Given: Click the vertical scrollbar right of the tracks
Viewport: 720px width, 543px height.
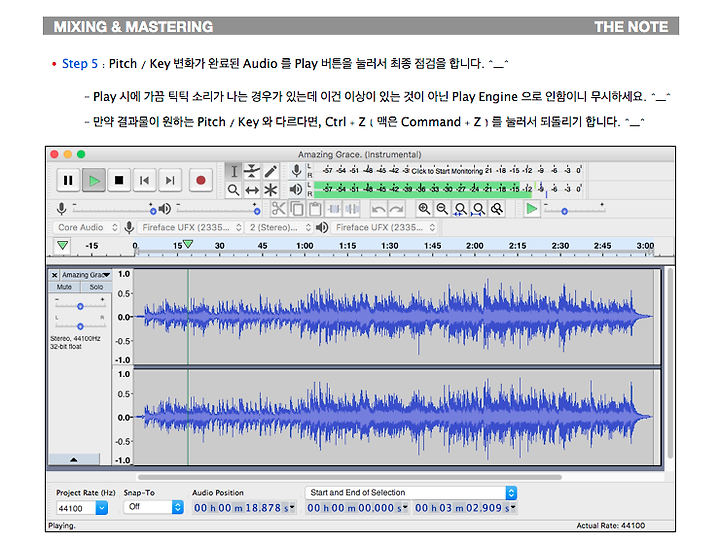Looking at the screenshot, I should tap(670, 363).
